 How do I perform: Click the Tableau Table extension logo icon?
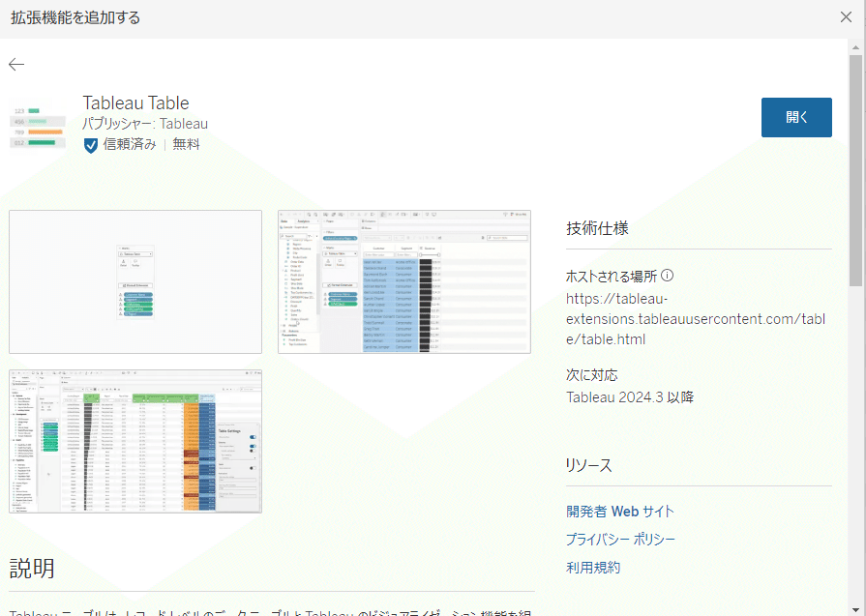tap(38, 126)
